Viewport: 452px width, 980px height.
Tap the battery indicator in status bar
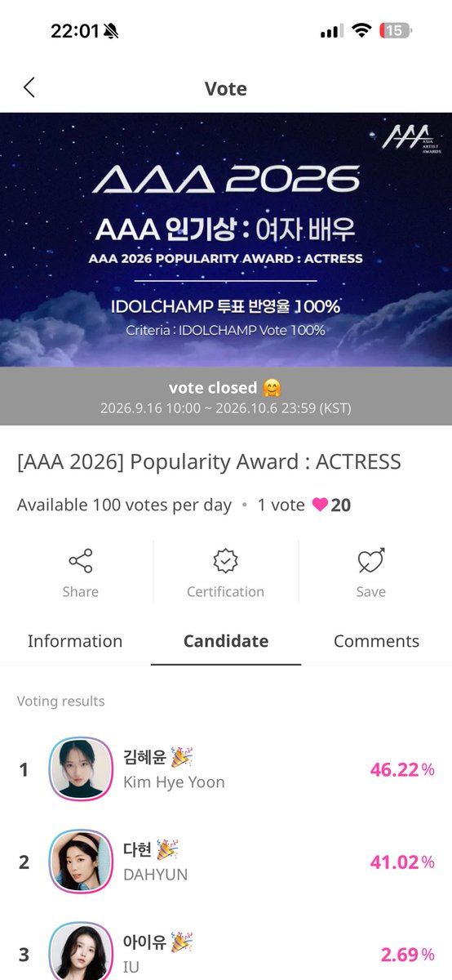point(396,31)
